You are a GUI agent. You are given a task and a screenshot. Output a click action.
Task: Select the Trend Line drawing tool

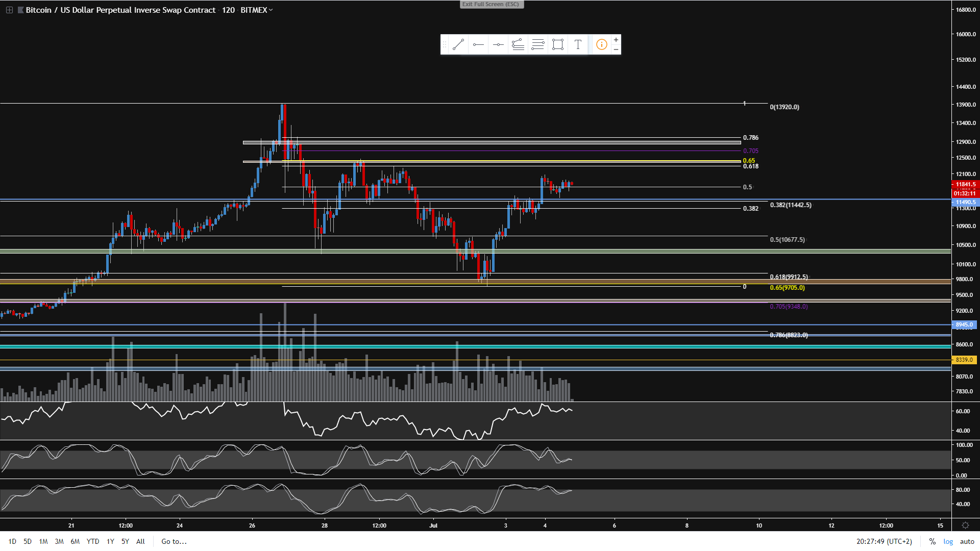(458, 45)
